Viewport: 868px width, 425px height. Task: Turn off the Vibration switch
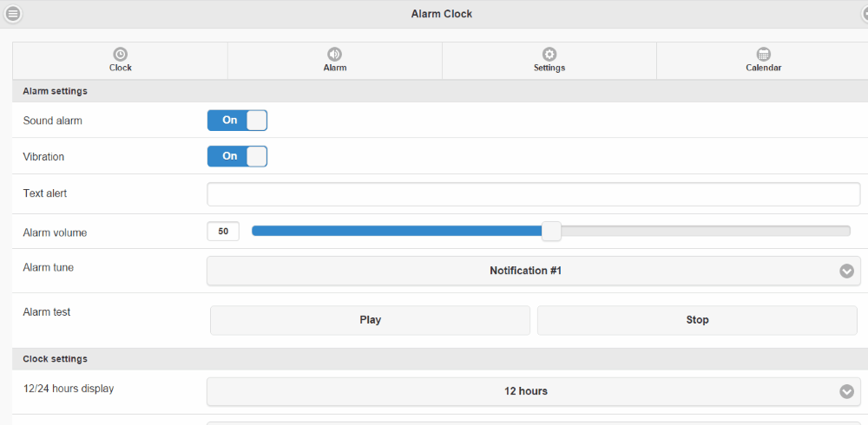(x=237, y=157)
